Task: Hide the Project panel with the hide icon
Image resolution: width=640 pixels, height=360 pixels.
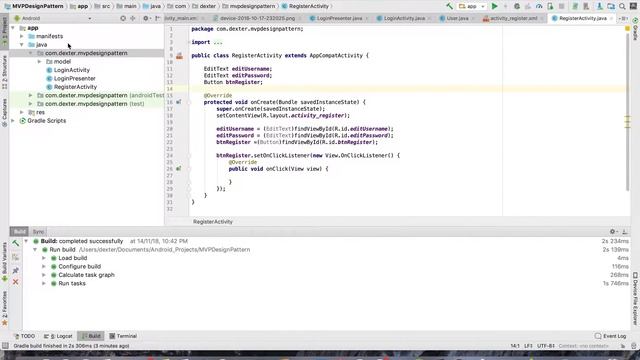Action: [x=158, y=18]
